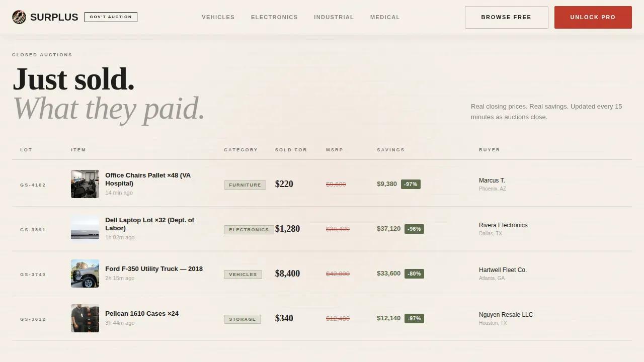The image size is (644, 362).
Task: Click buyer Marcus T.
Action: (x=492, y=180)
